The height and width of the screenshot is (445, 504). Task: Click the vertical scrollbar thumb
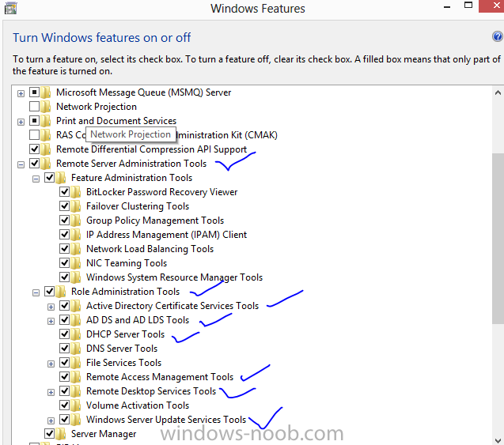(498, 239)
